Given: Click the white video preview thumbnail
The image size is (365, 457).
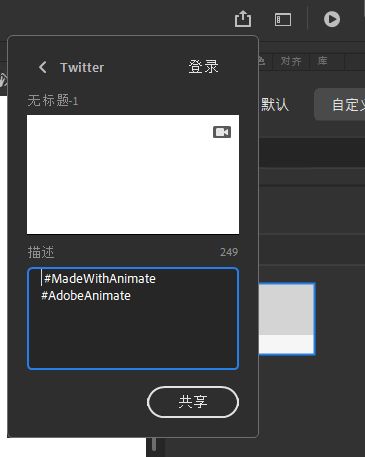Looking at the screenshot, I should pos(133,174).
